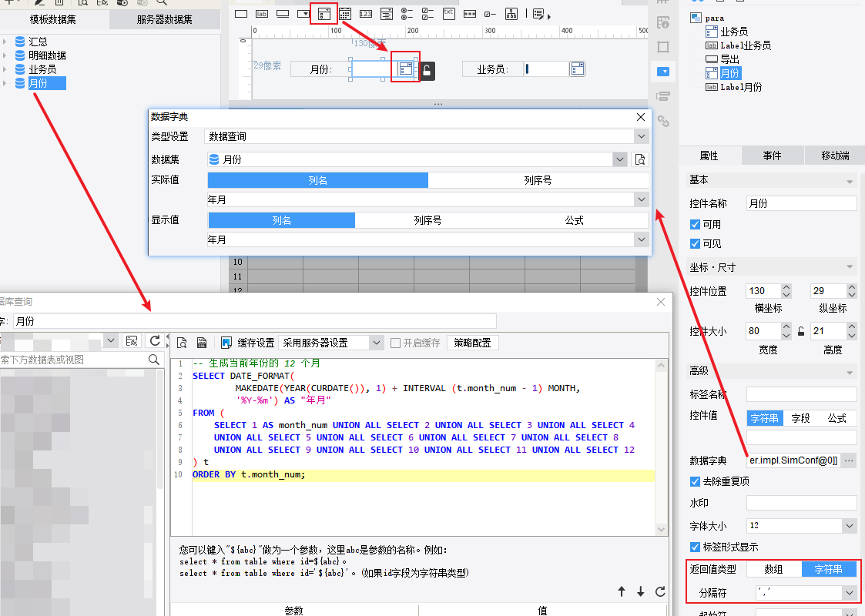Select the label widget tool
This screenshot has width=865, height=616.
pos(262,14)
